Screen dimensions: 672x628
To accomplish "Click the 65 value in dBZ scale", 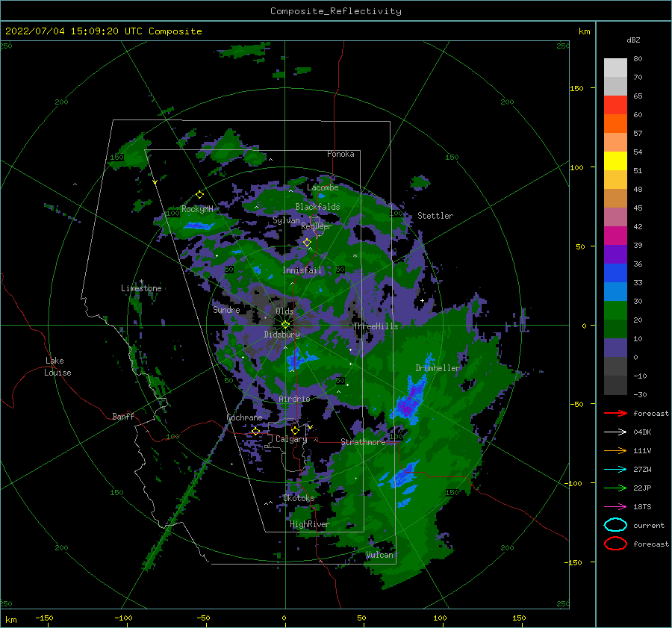I will click(638, 96).
